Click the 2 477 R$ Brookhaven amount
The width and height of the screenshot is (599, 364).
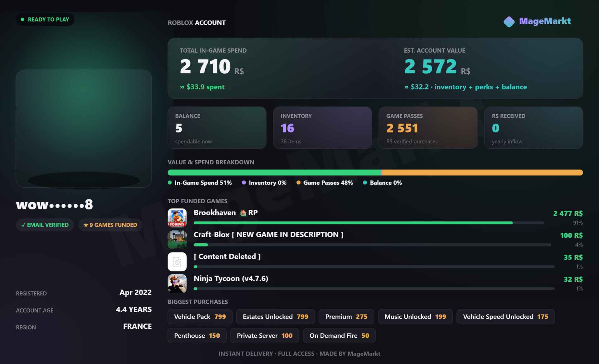tap(568, 213)
